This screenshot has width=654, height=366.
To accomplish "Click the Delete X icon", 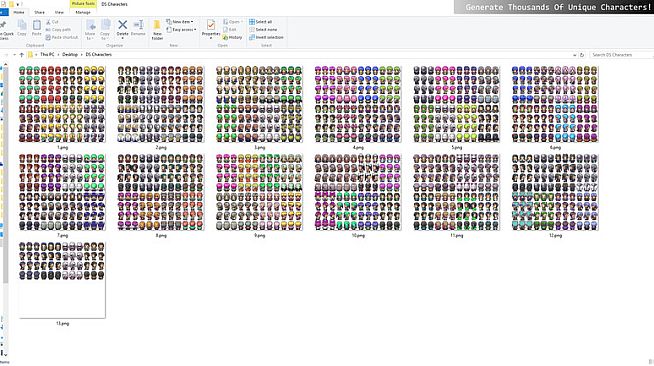I will (x=122, y=25).
